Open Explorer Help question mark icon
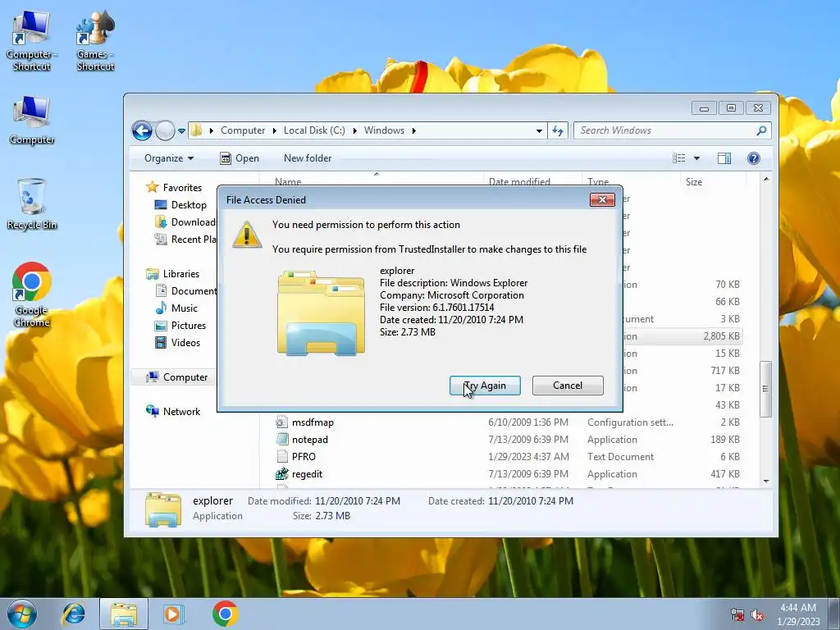 pos(754,158)
